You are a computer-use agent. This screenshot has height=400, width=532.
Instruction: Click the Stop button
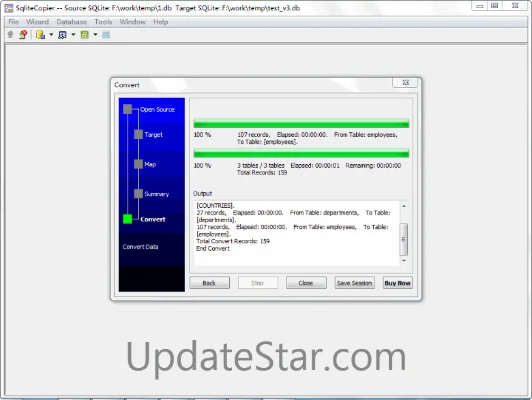tap(258, 283)
